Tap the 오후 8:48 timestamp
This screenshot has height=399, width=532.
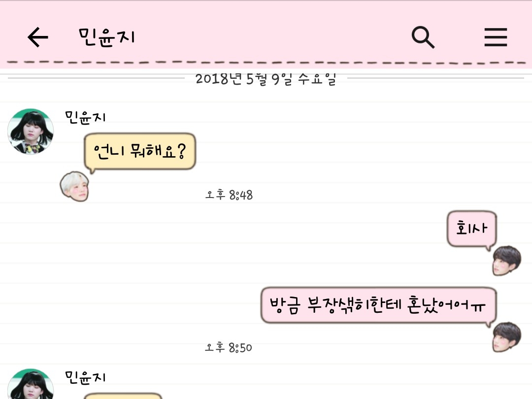[229, 195]
